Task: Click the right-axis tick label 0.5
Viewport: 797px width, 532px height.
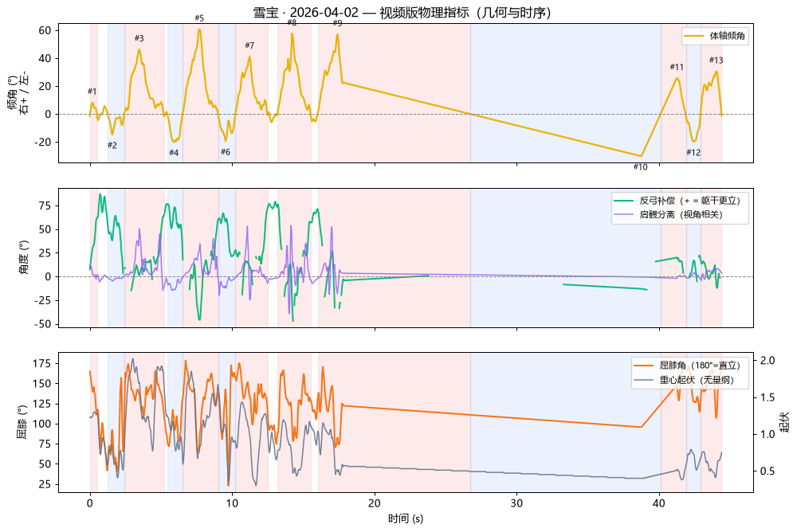Action: pos(768,471)
